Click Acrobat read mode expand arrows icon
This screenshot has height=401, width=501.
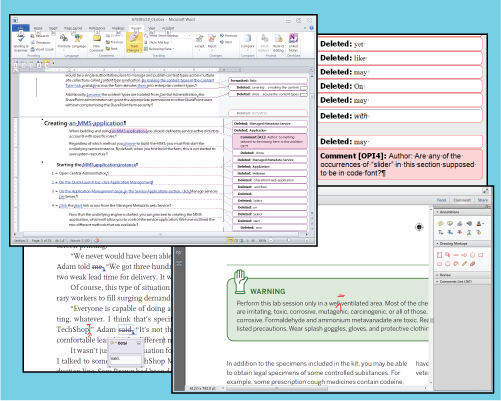(x=486, y=191)
